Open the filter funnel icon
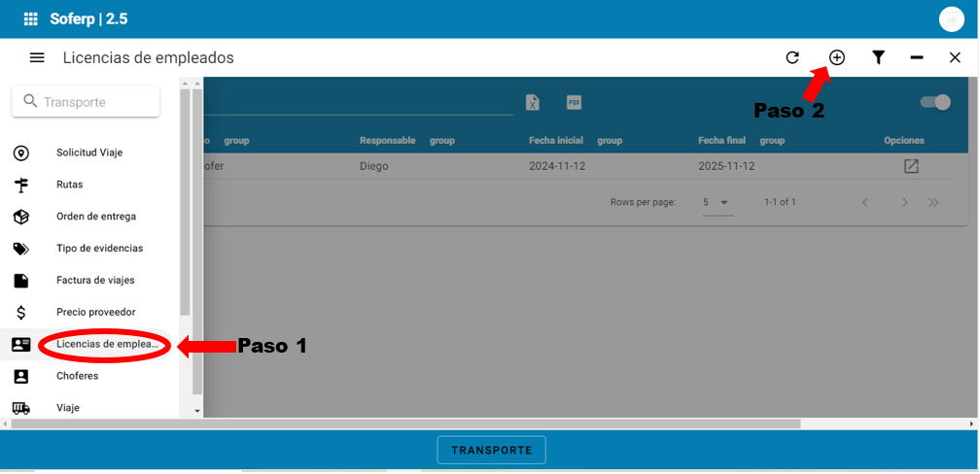Image resolution: width=980 pixels, height=474 pixels. pos(878,57)
